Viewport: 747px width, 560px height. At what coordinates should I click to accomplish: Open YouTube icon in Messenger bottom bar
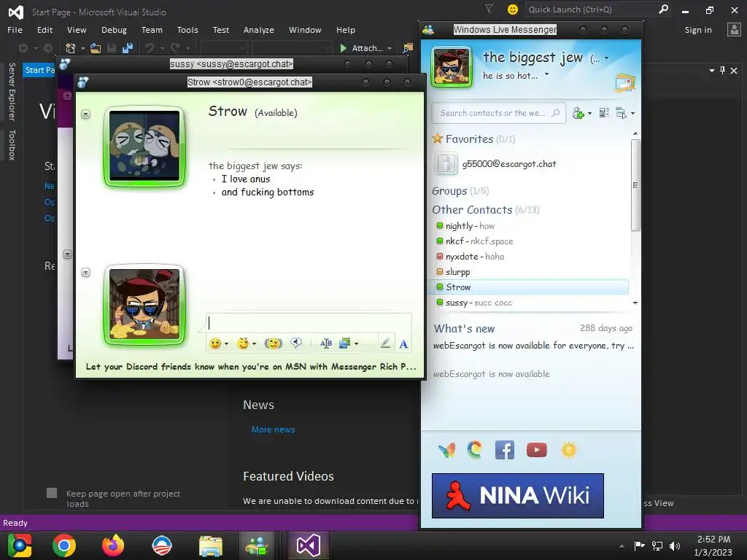point(536,450)
